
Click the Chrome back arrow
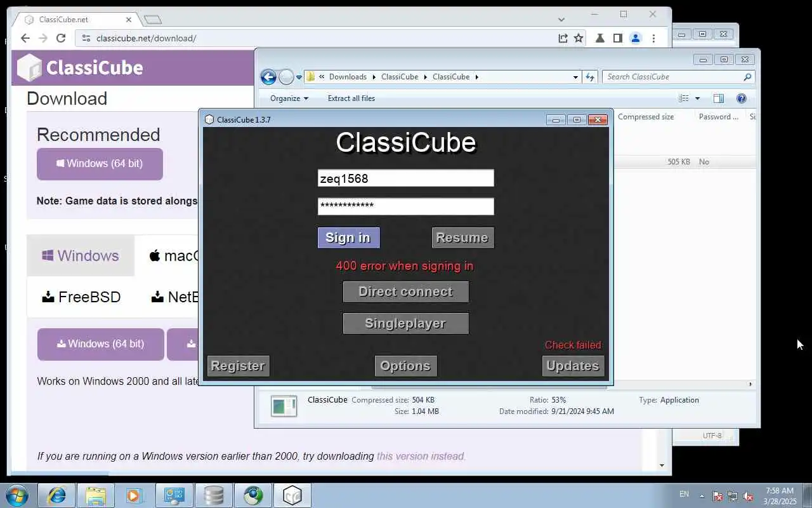coord(25,38)
